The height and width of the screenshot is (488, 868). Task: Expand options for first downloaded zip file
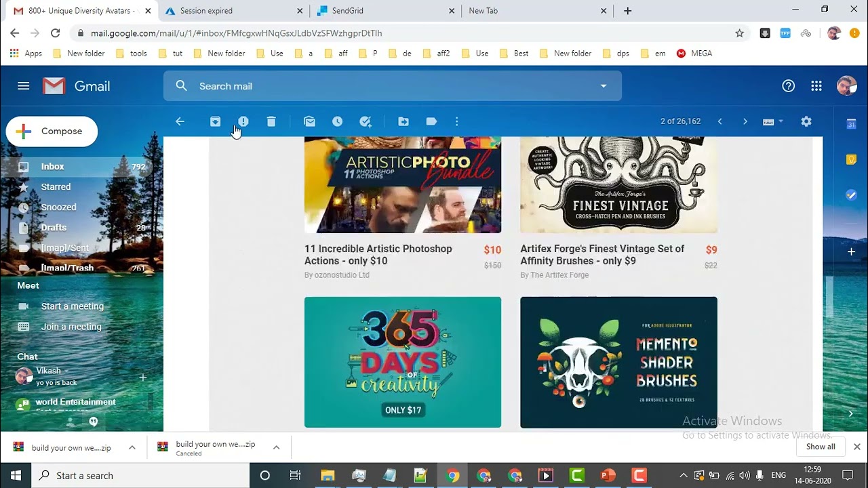(x=132, y=447)
